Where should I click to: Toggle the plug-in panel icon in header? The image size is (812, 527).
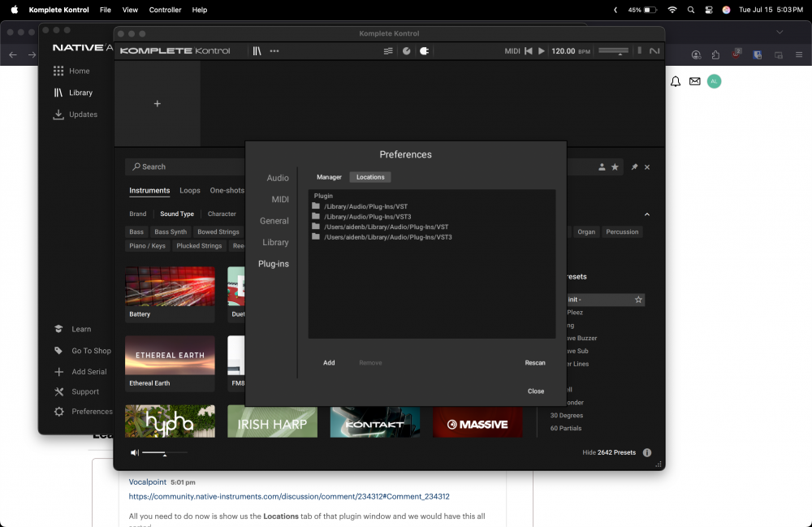pyautogui.click(x=424, y=50)
